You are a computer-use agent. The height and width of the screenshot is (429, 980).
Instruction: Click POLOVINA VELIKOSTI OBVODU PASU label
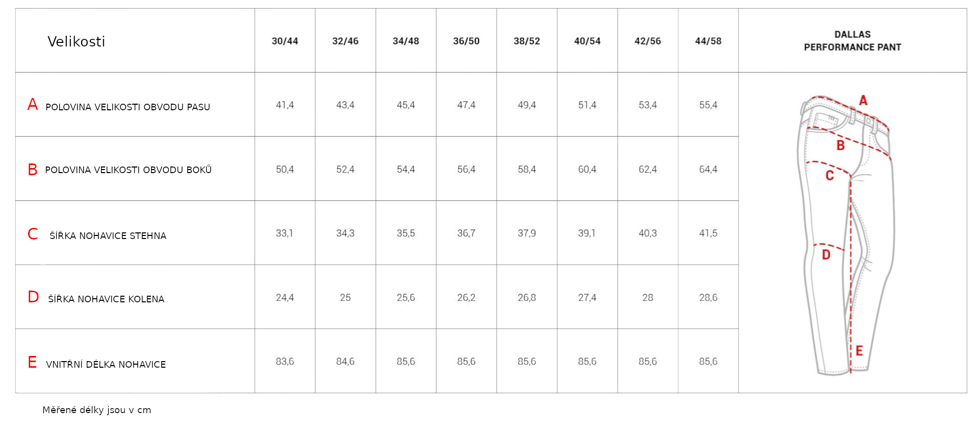[x=128, y=107]
